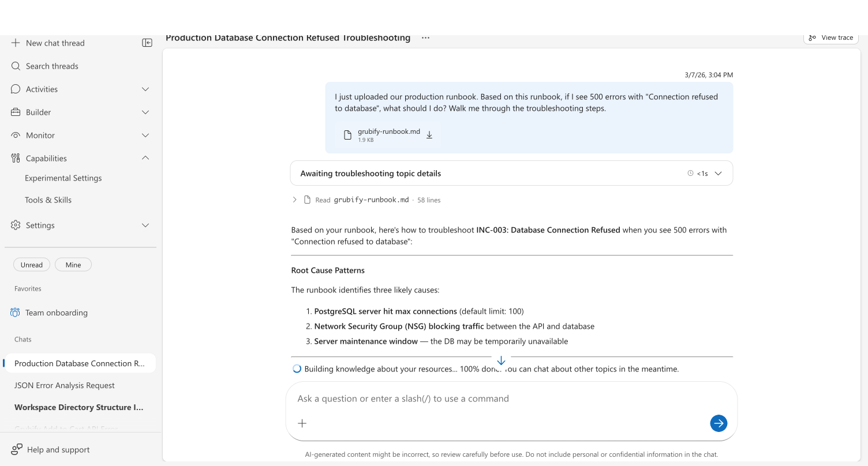Image resolution: width=868 pixels, height=466 pixels.
Task: Send the message with the arrow button
Action: click(719, 423)
